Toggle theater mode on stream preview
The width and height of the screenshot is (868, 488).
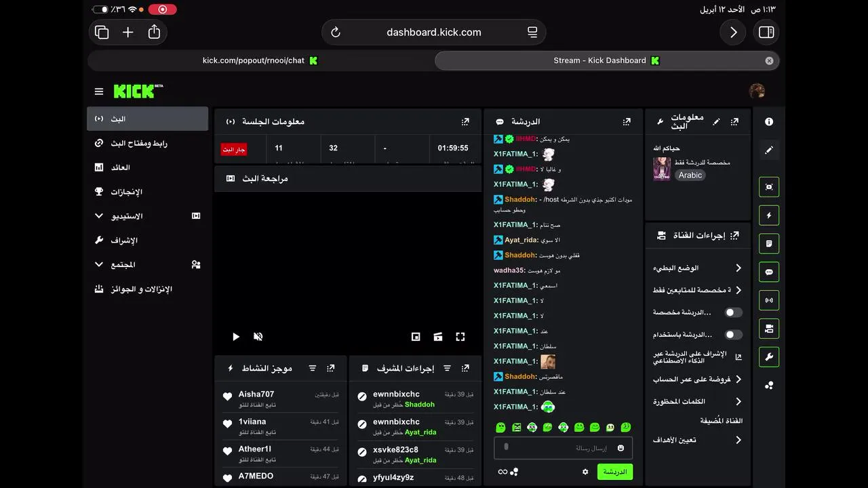click(x=438, y=336)
